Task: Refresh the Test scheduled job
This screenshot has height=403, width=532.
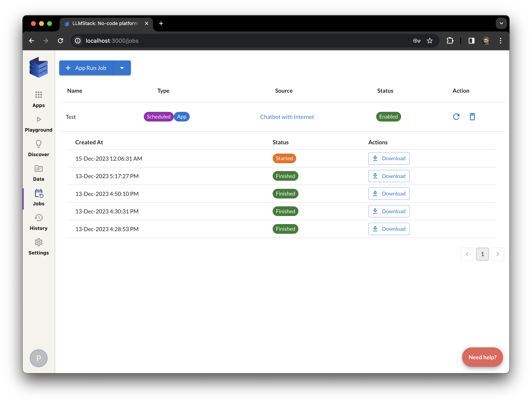Action: (456, 116)
